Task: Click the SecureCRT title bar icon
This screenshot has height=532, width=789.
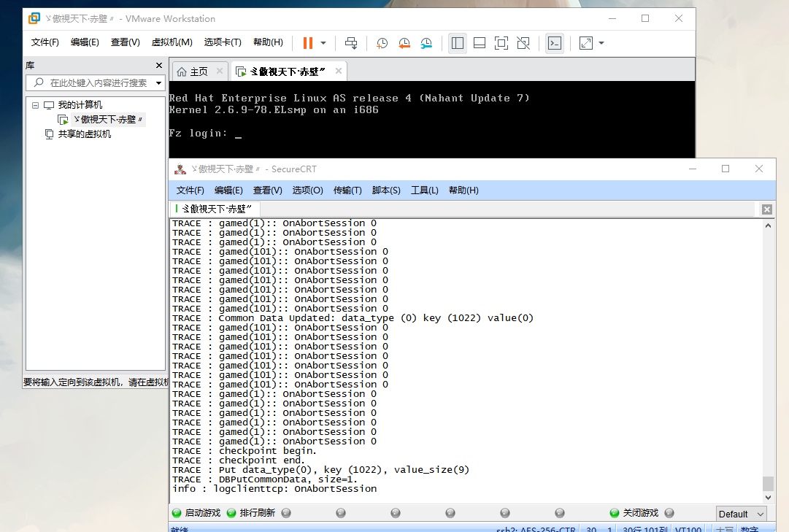Action: coord(180,169)
